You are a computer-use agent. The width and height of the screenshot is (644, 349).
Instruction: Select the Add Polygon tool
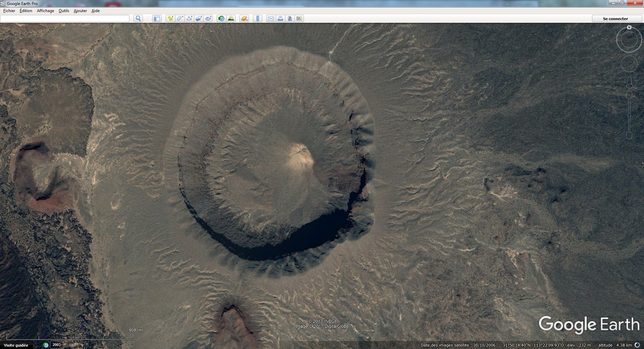(180, 18)
